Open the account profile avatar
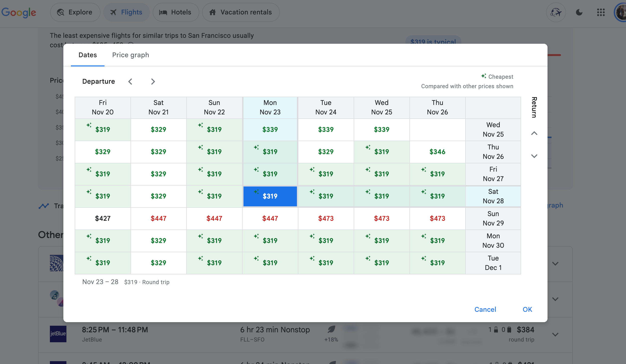Image resolution: width=626 pixels, height=364 pixels. tap(621, 12)
